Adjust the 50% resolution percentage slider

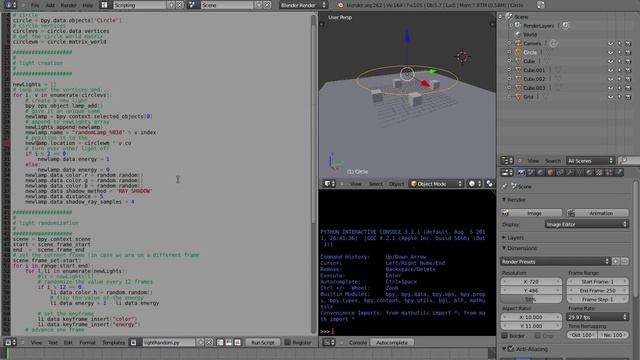click(531, 299)
